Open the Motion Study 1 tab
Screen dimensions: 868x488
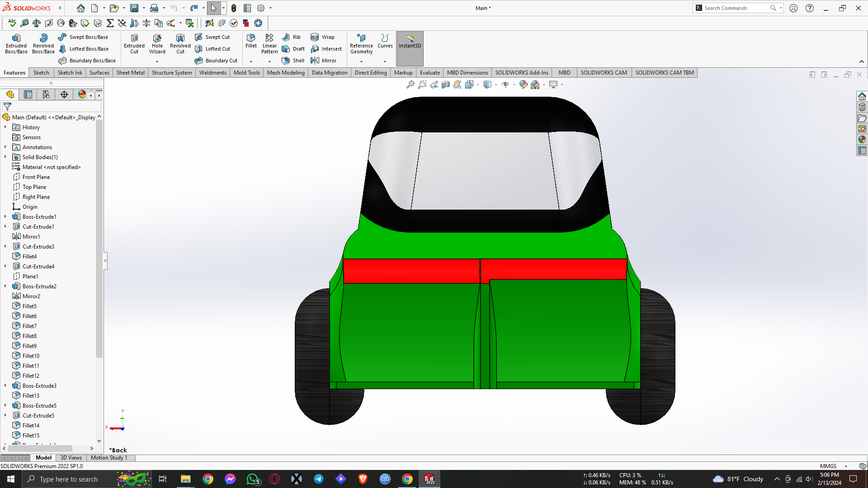point(109,458)
